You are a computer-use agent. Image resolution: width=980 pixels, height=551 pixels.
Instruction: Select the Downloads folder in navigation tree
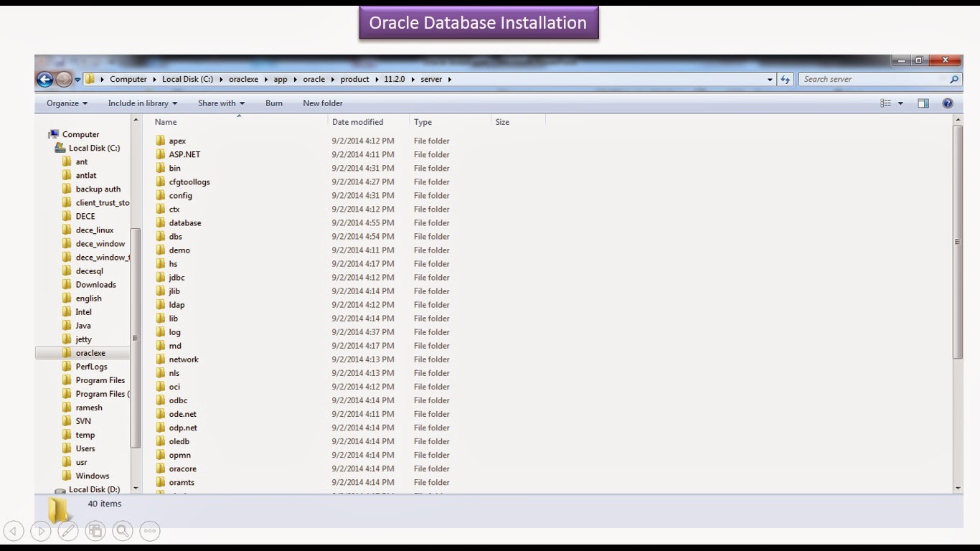click(x=95, y=285)
